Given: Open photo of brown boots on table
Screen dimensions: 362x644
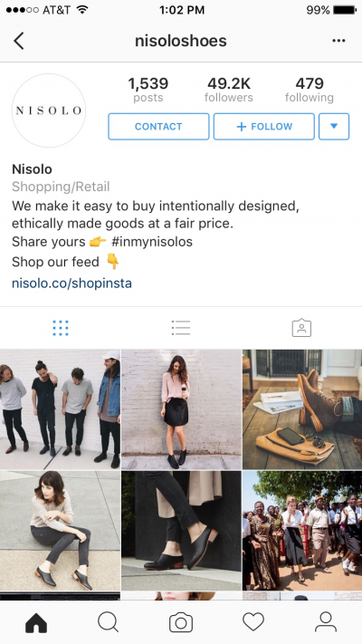Looking at the screenshot, I should 302,409.
